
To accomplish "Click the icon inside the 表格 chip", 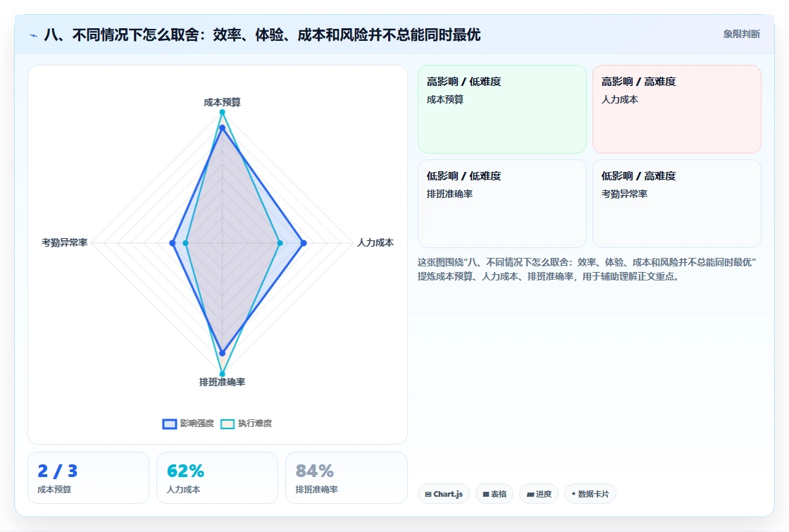I will click(x=485, y=494).
